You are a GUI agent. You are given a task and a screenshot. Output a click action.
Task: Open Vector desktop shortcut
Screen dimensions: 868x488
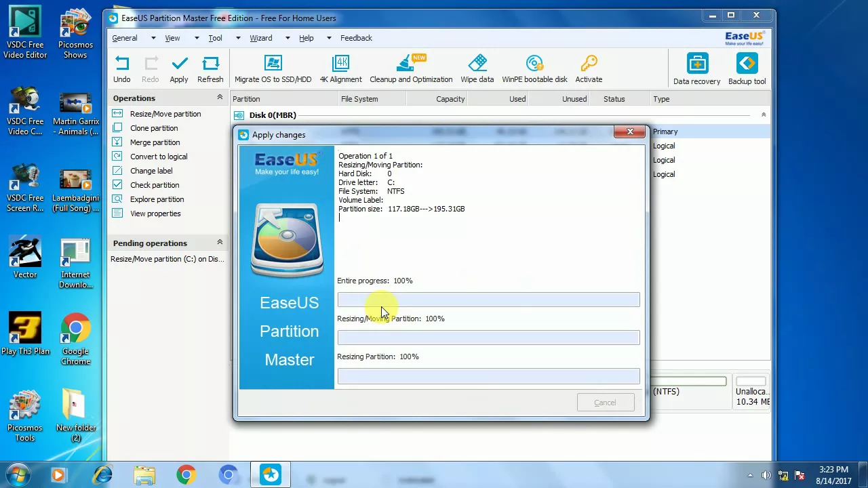pos(25,258)
